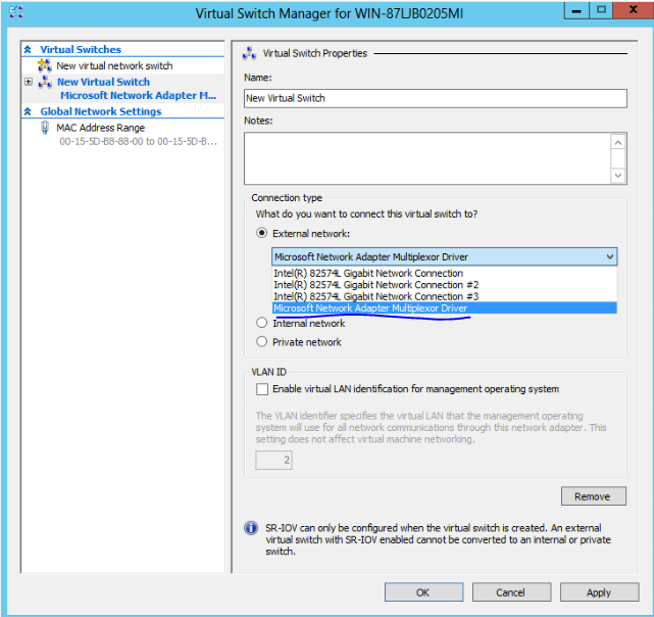
Task: Collapse the Virtual Switches section chevron
Action: coord(28,50)
